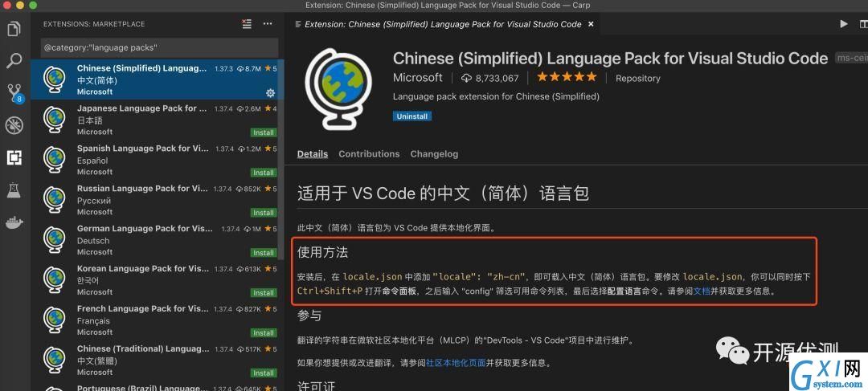Viewport: 868px width, 391px height.
Task: Open the Docker view in activity bar
Action: [x=14, y=223]
